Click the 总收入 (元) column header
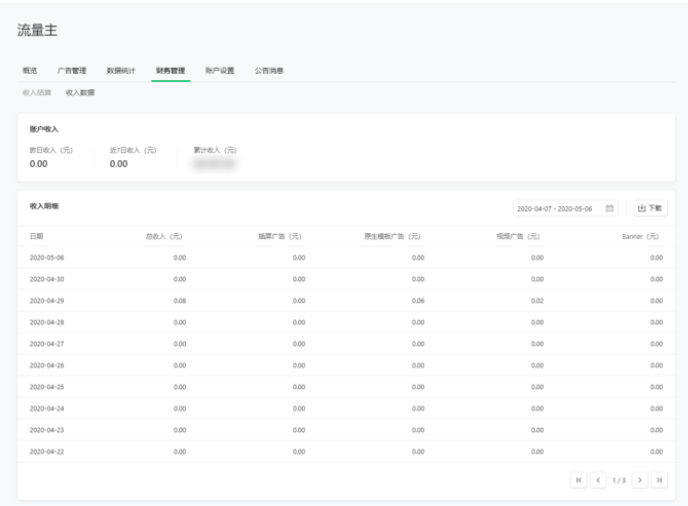 tap(163, 236)
